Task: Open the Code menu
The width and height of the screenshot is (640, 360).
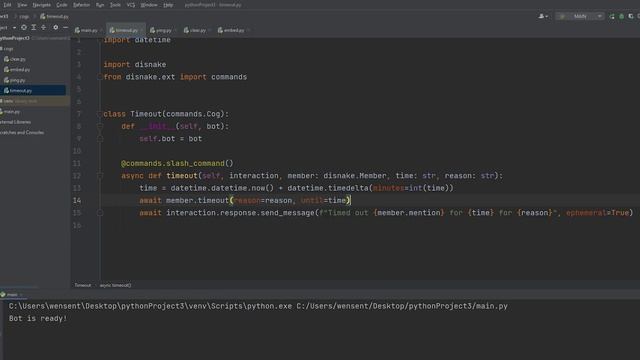Action: (62, 5)
